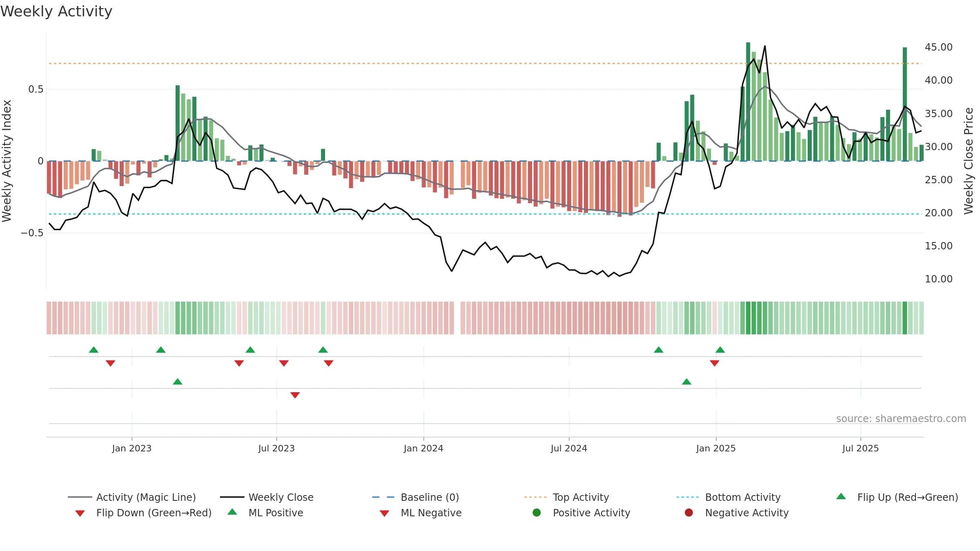The image size is (980, 551).
Task: Click the ML Positive green marker after Jan 2023
Action: tap(178, 382)
